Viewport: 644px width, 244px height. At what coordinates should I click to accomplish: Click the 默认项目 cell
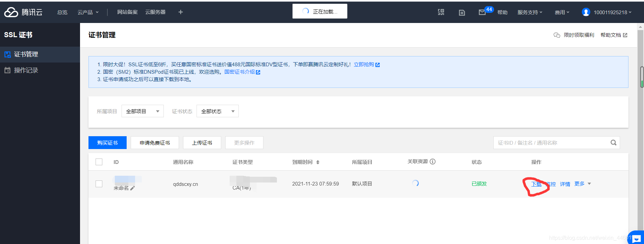[362, 184]
